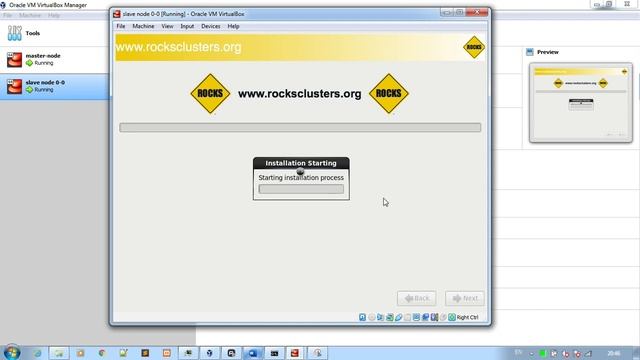Click the network adapter status icon
Screen dimensions: 640x360
389,317
